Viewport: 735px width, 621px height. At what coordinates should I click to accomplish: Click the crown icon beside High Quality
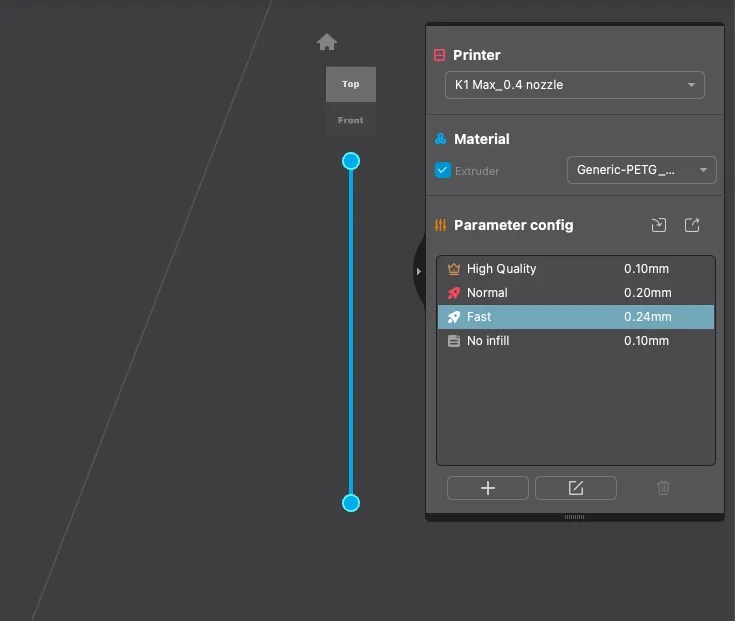pos(454,269)
